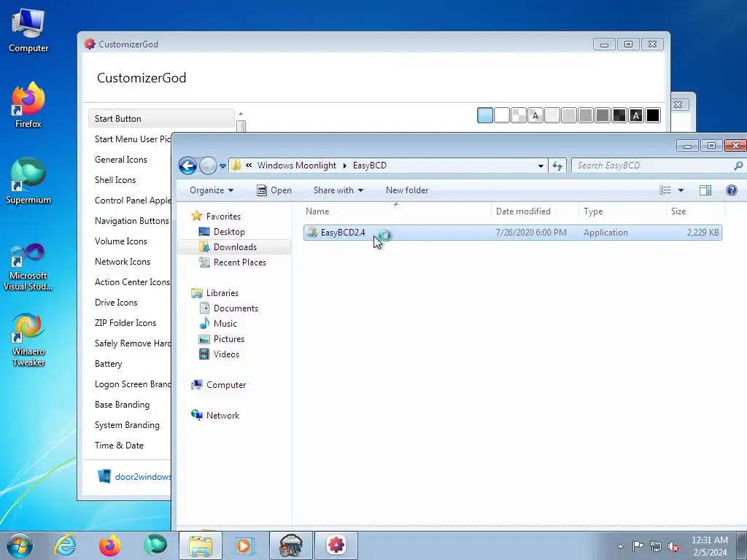Screen dimensions: 747x560
Task: Click the Open toolbar button
Action: [274, 190]
